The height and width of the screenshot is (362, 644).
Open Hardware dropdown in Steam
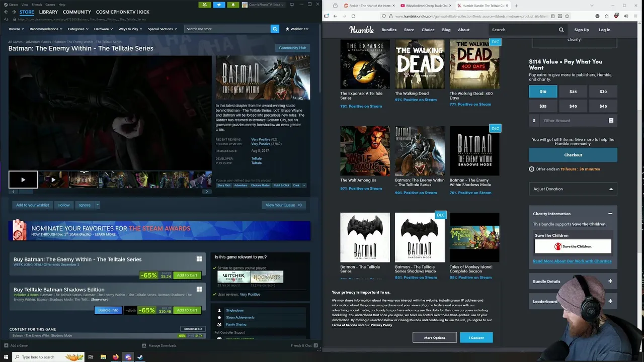(x=103, y=29)
